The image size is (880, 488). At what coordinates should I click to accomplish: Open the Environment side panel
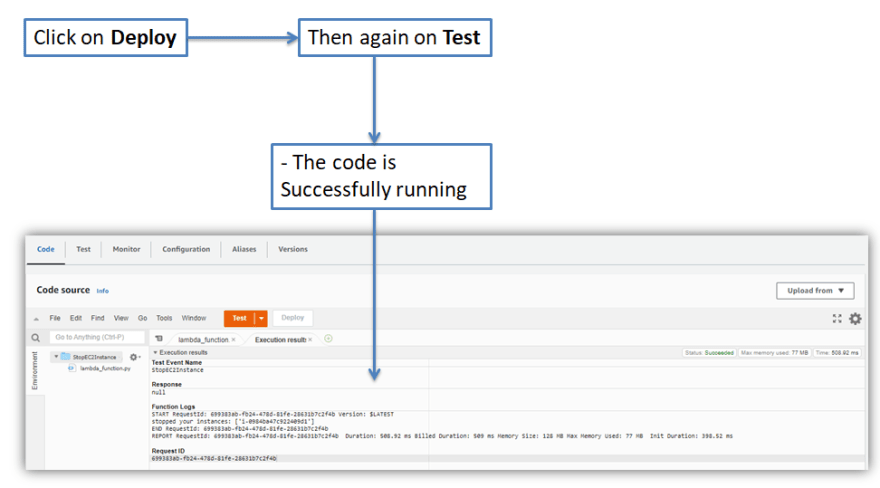35,371
